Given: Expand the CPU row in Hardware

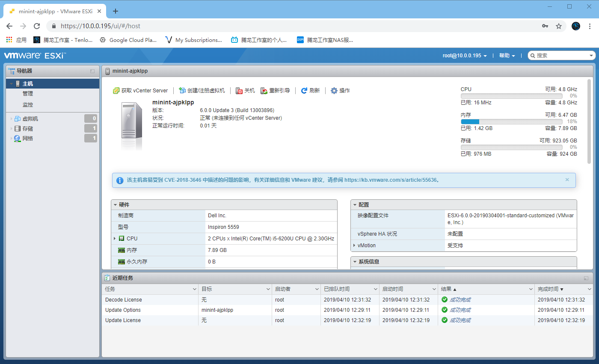Looking at the screenshot, I should tap(115, 238).
